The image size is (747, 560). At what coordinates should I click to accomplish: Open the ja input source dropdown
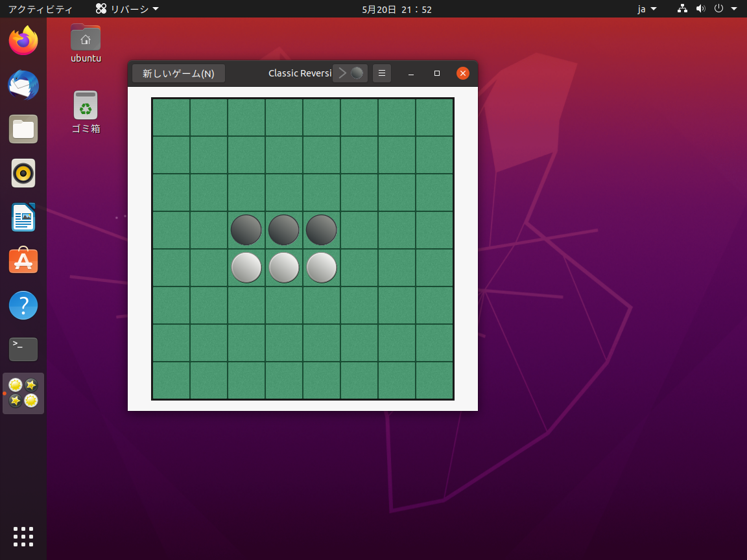pyautogui.click(x=647, y=9)
